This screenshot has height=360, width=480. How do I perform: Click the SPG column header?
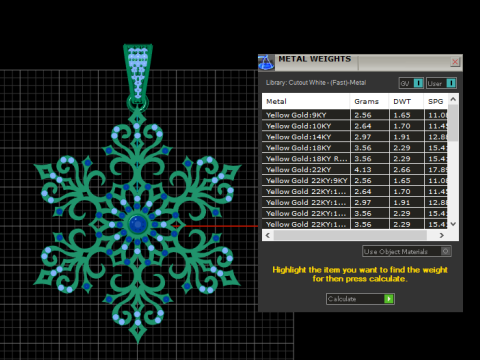coord(436,101)
